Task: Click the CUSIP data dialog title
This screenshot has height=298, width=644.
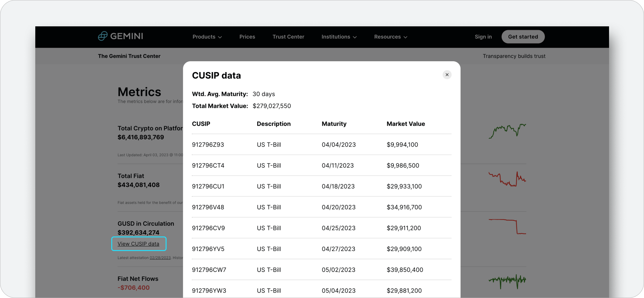Action: 216,76
